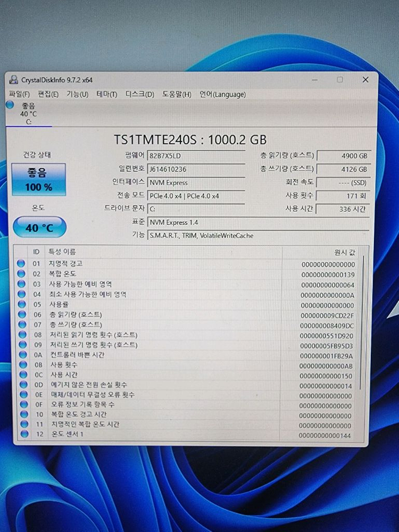Click the transfer mode field PCIe 4.0 x4

pos(196,196)
